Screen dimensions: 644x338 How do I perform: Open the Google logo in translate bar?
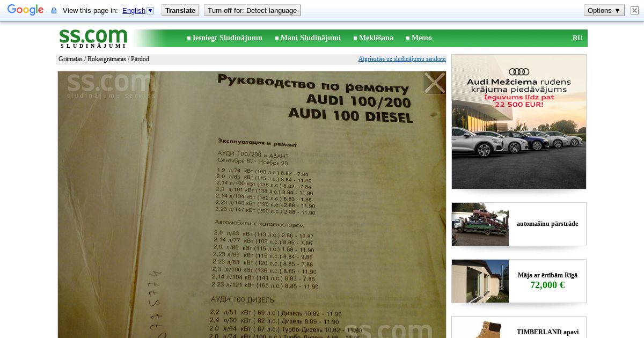tap(25, 10)
